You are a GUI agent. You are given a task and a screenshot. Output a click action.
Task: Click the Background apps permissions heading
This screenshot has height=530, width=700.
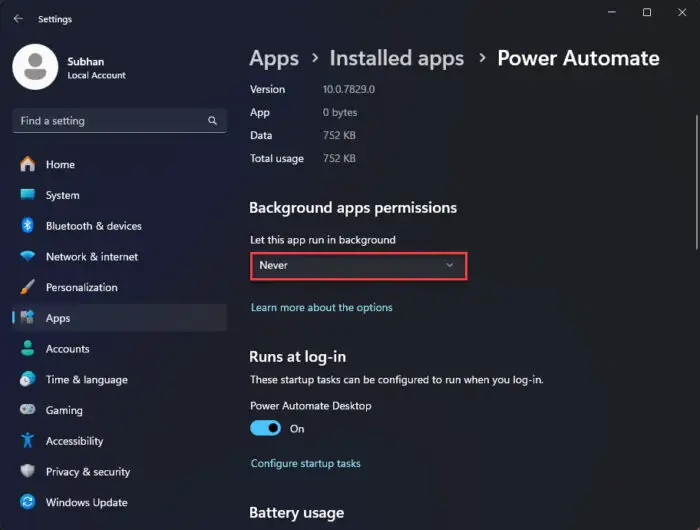pyautogui.click(x=353, y=208)
